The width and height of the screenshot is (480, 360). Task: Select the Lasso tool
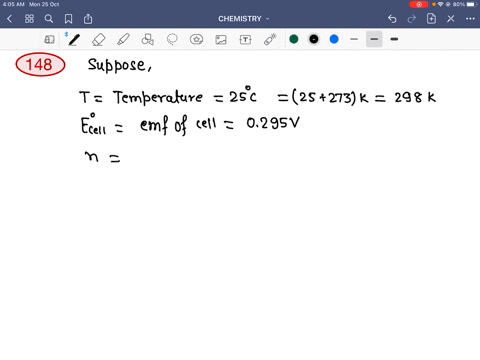tap(172, 40)
